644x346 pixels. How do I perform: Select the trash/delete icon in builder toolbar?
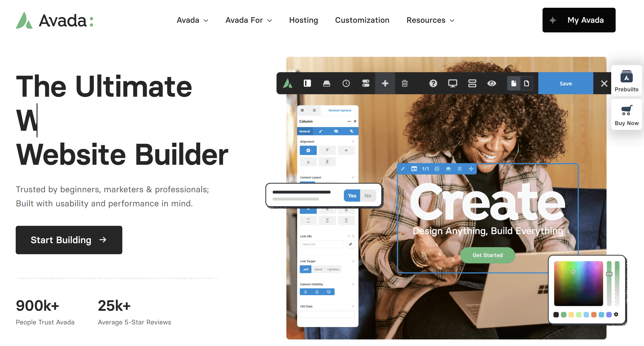404,83
